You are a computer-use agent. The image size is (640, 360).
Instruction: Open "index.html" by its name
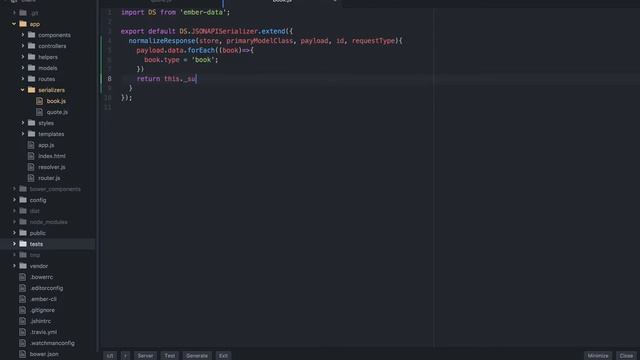coord(52,156)
